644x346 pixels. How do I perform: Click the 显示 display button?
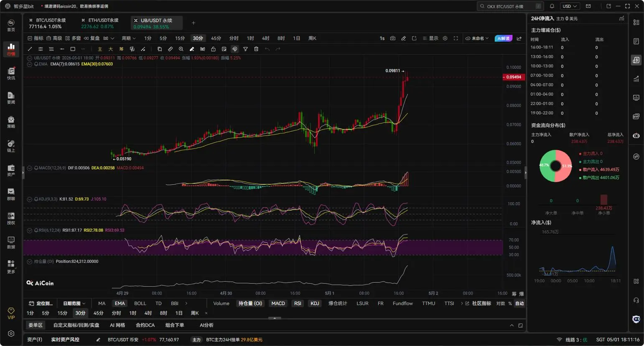coord(430,38)
